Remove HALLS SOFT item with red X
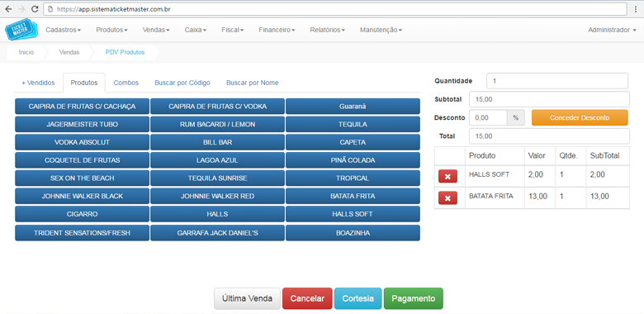644x314 pixels. click(447, 177)
